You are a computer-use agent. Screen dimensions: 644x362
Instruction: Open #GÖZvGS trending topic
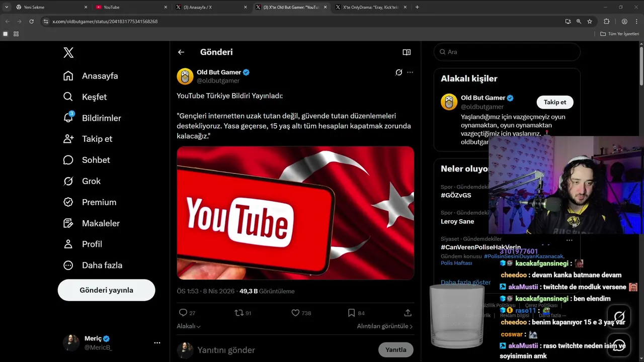click(456, 195)
